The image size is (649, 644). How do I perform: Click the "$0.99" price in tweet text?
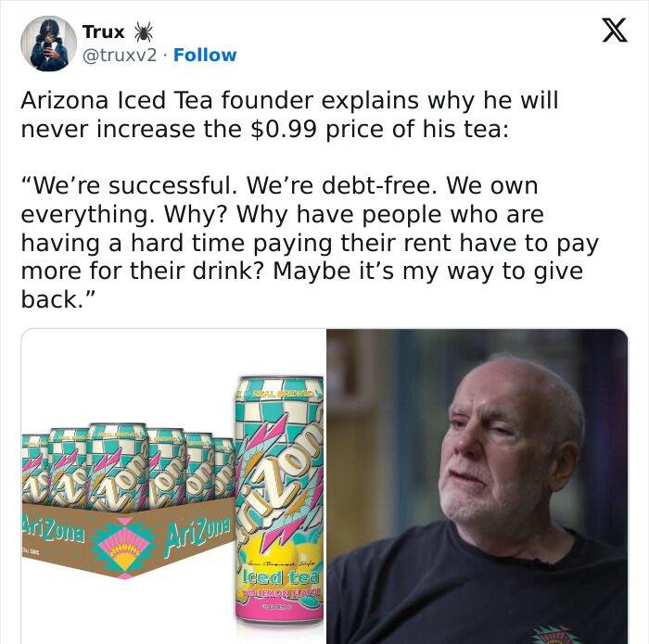click(284, 129)
